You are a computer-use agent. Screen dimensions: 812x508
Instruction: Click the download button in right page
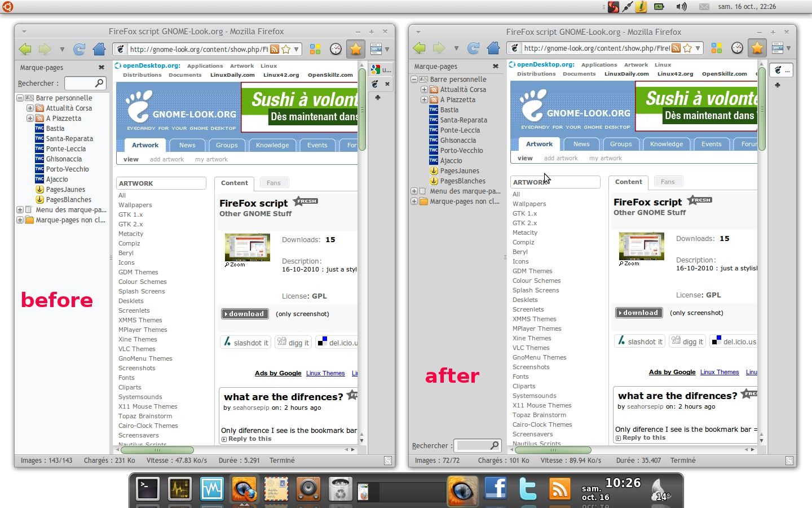pos(639,313)
